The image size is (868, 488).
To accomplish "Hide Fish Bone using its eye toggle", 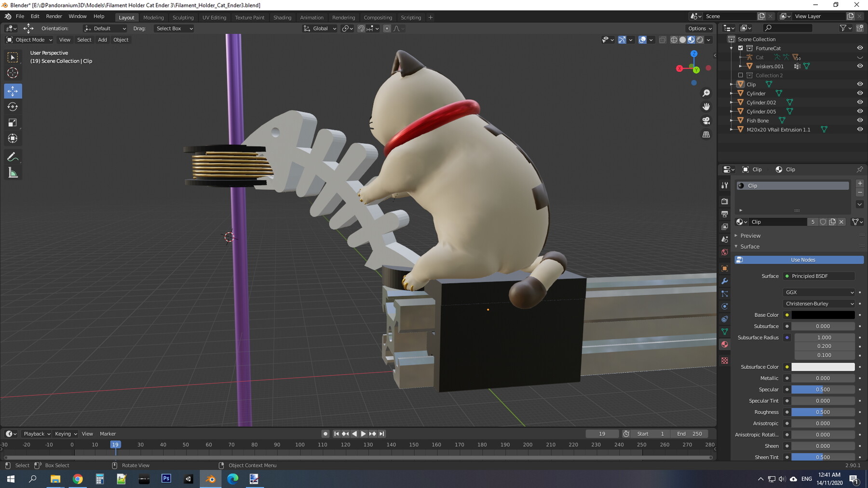I will click(x=860, y=120).
